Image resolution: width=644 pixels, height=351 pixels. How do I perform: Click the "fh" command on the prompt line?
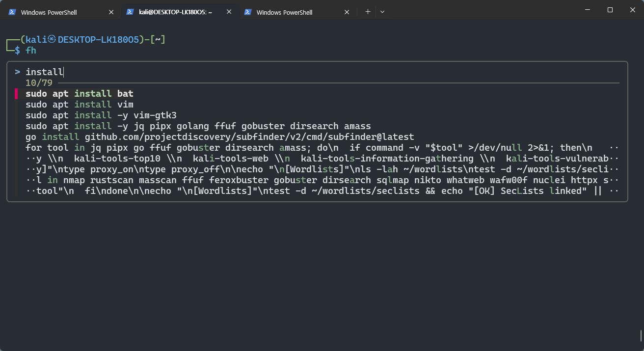click(x=31, y=51)
